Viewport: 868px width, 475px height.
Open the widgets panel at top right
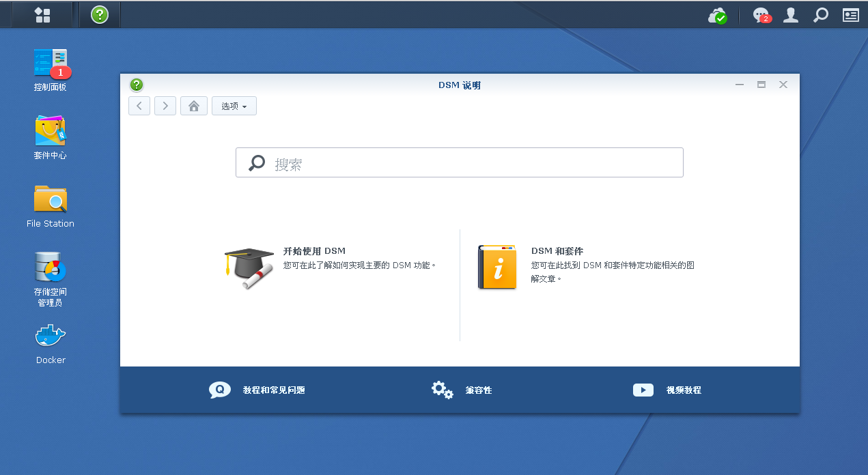(x=850, y=15)
